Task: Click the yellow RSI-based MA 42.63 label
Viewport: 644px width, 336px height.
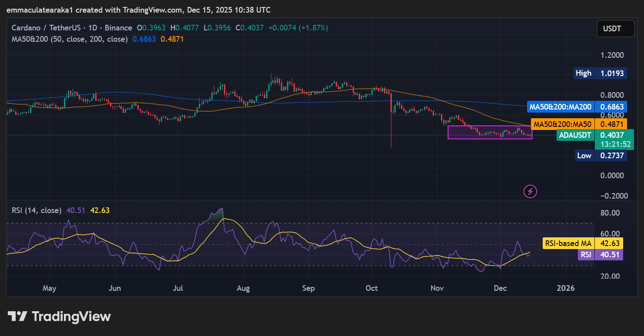Action: coord(583,243)
